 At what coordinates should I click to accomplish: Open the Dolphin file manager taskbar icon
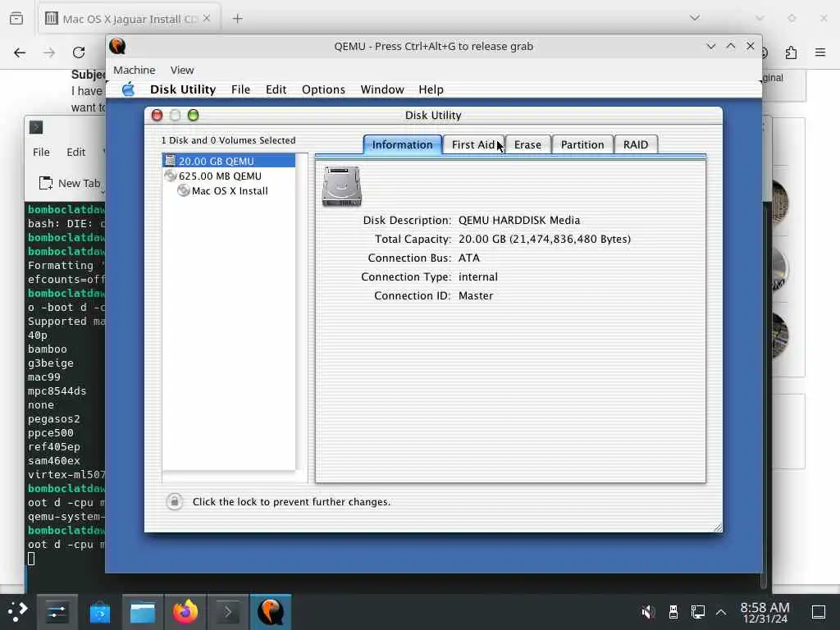(143, 612)
